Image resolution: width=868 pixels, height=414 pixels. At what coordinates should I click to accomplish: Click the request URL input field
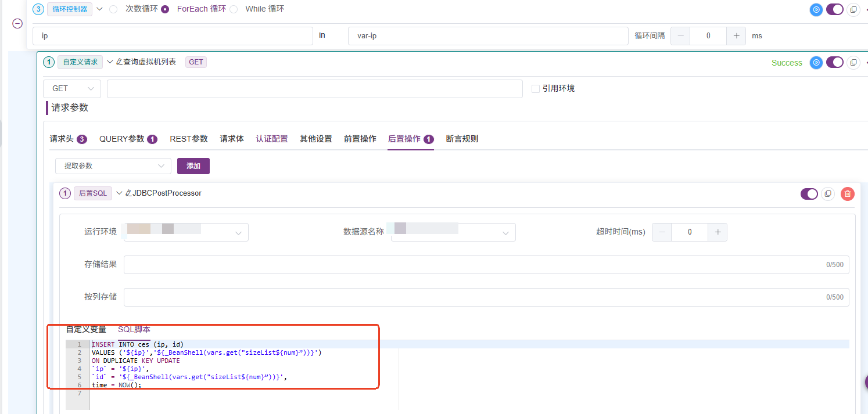click(x=315, y=89)
